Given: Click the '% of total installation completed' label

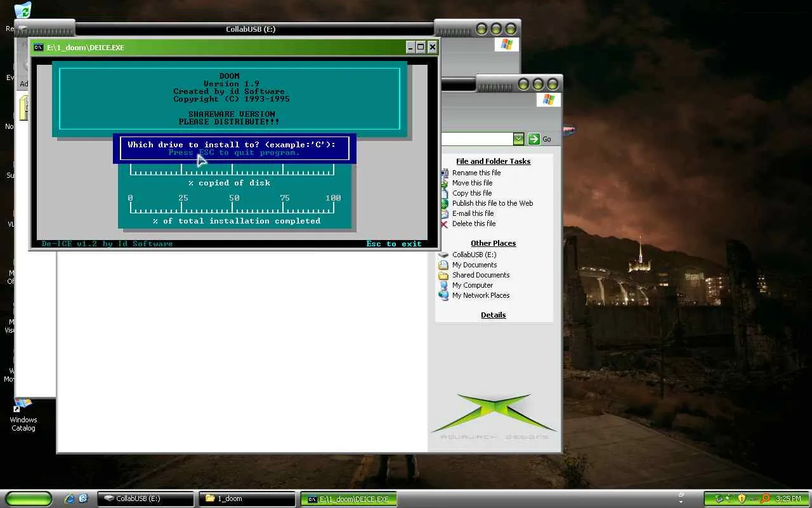Looking at the screenshot, I should (x=237, y=221).
